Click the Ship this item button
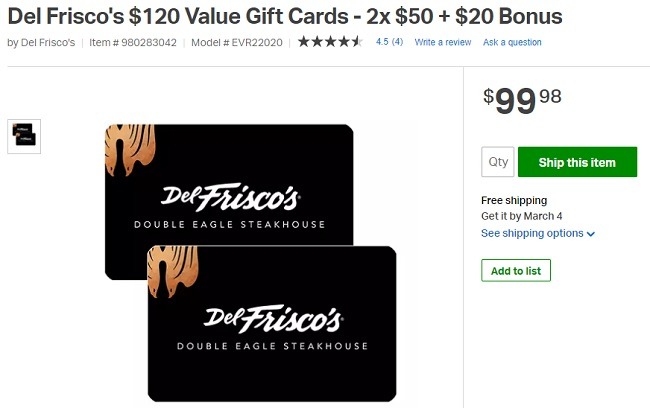Screen dimensions: 650x408 point(577,162)
